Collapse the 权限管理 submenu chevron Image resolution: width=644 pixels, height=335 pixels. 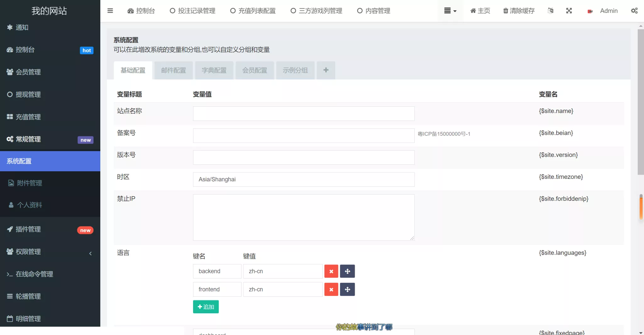(x=91, y=253)
